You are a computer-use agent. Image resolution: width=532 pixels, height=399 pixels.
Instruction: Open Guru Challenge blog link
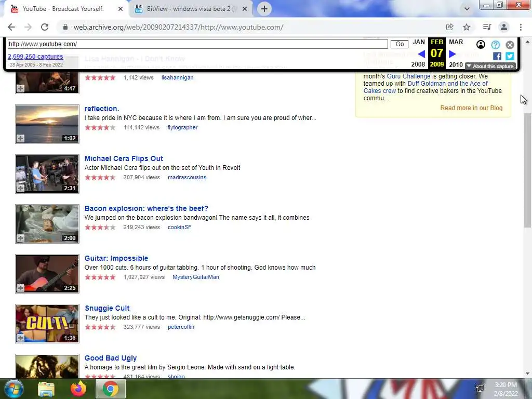(408, 76)
